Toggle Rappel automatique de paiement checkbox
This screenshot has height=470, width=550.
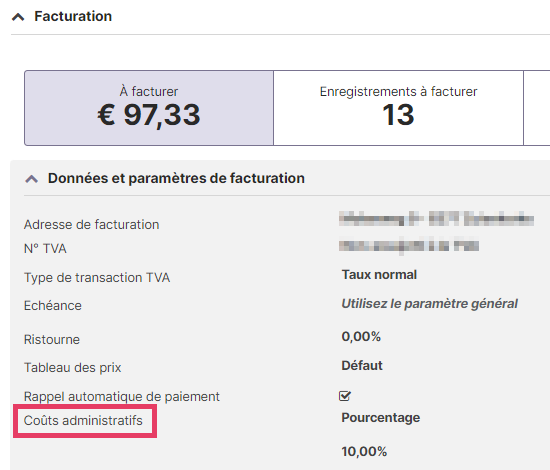point(345,396)
